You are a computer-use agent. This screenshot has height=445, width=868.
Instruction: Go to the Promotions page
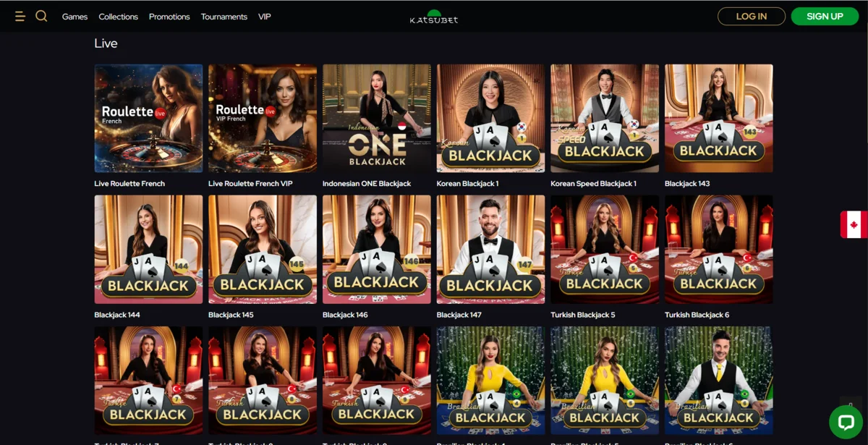tap(169, 17)
